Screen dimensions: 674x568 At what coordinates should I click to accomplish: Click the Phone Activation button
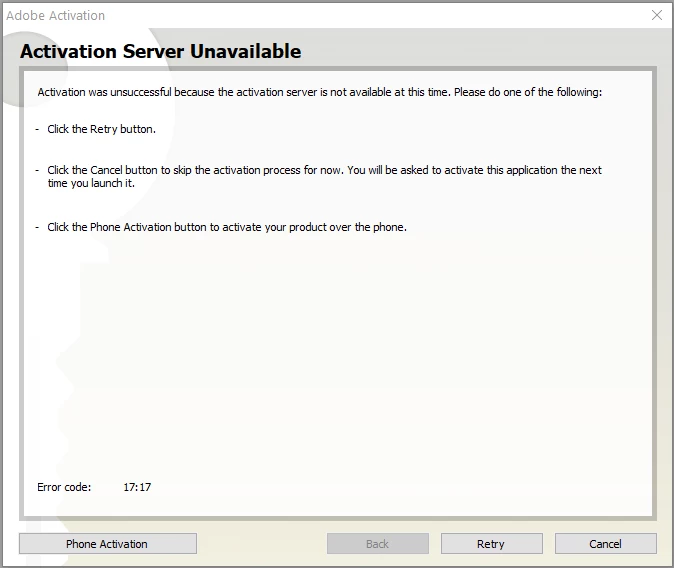coord(108,544)
